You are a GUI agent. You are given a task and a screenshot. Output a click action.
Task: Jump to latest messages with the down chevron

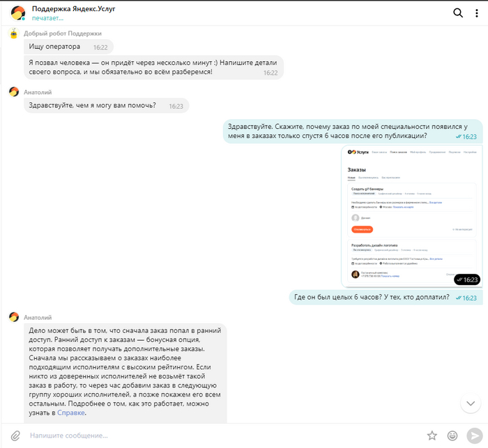click(471, 403)
